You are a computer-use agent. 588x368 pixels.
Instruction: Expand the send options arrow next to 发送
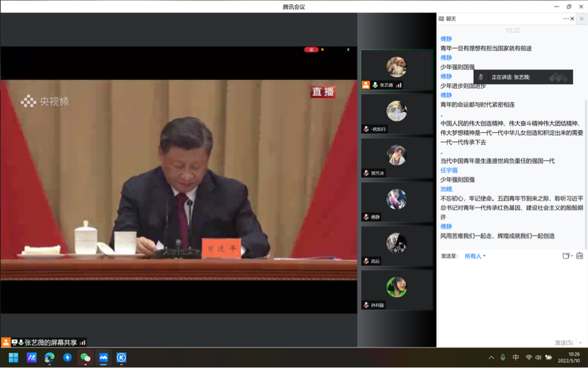[580, 342]
